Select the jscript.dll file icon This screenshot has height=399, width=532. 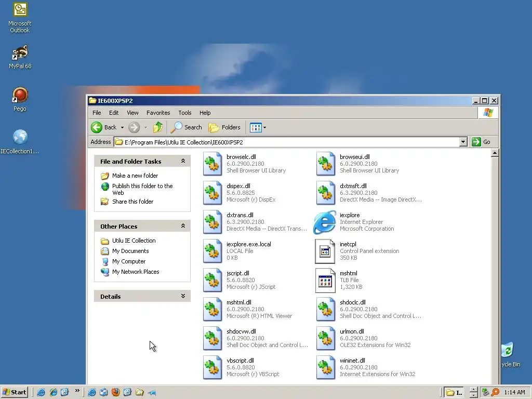[x=212, y=280]
